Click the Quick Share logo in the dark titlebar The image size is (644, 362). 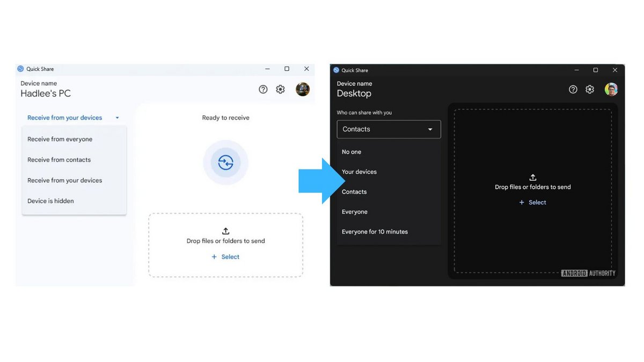click(335, 70)
